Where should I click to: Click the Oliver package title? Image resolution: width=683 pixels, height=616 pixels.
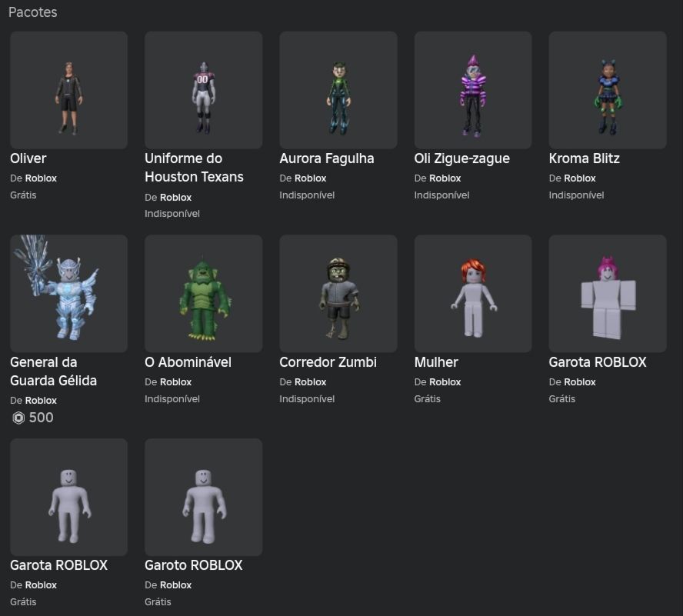point(28,158)
